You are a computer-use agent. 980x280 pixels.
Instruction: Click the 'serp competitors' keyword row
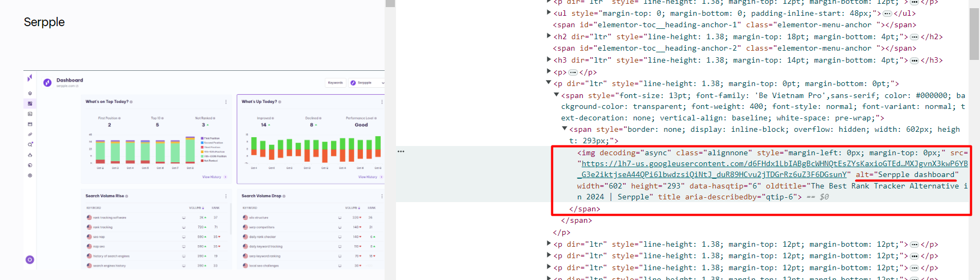(313, 227)
